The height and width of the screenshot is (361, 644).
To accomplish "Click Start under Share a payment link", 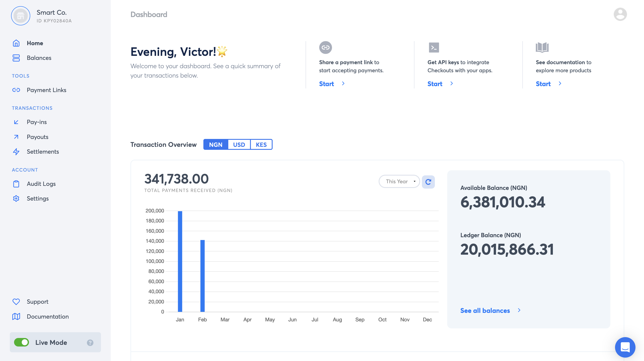I will [326, 84].
